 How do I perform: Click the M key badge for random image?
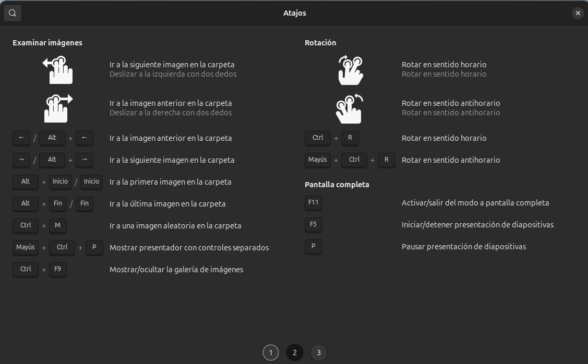point(57,226)
